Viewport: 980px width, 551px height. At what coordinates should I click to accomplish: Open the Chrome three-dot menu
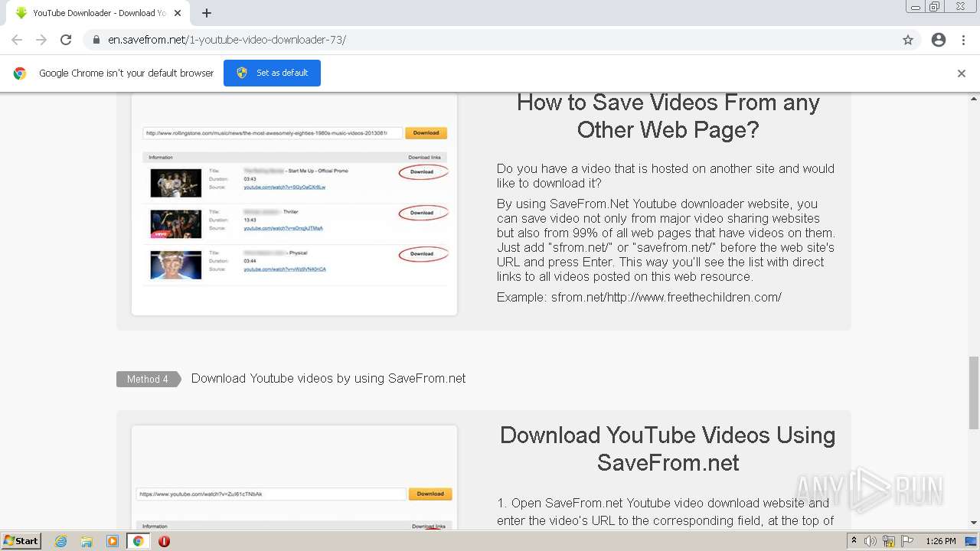[963, 40]
